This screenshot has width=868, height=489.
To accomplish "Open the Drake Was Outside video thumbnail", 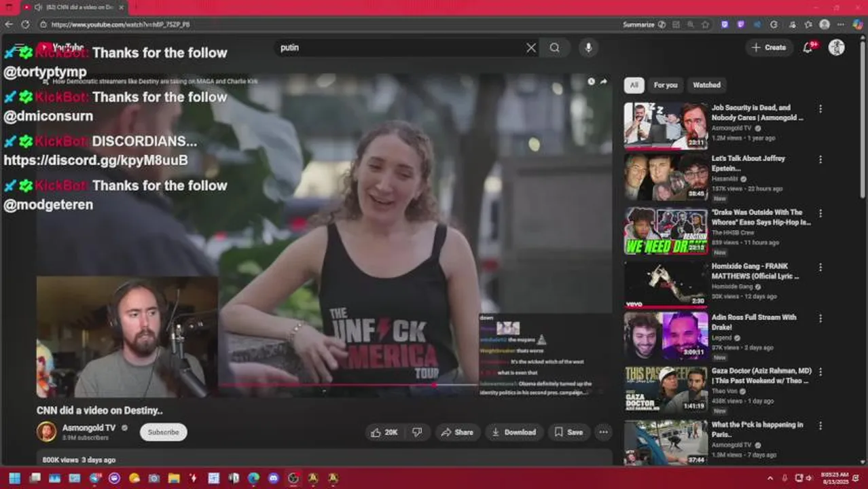I will (x=666, y=231).
